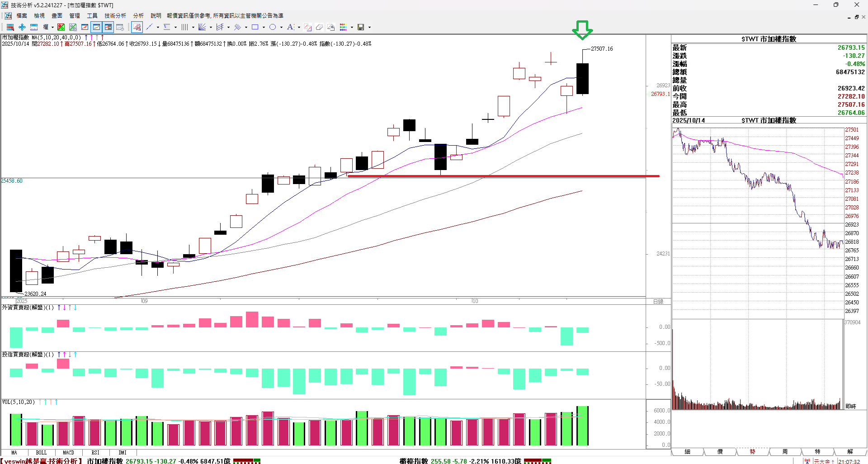This screenshot has height=464, width=868.
Task: Switch to the MACD indicator tab
Action: click(x=68, y=452)
